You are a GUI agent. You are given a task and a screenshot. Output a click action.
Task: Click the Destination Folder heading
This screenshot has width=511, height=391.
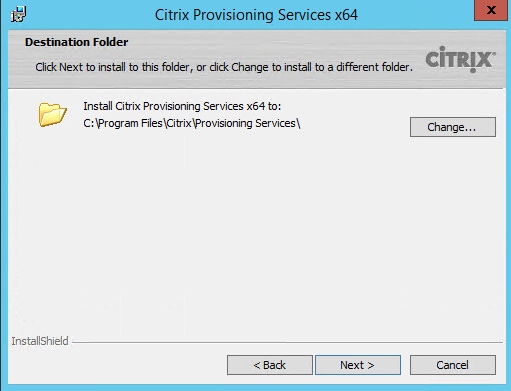click(77, 42)
